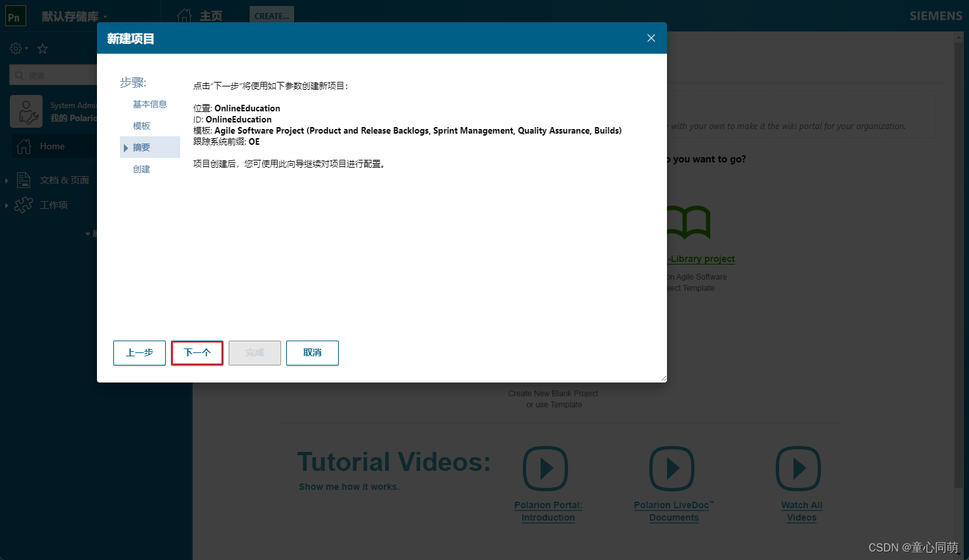This screenshot has width=969, height=560.
Task: Click the 我的 Polarion text
Action: pos(73,118)
